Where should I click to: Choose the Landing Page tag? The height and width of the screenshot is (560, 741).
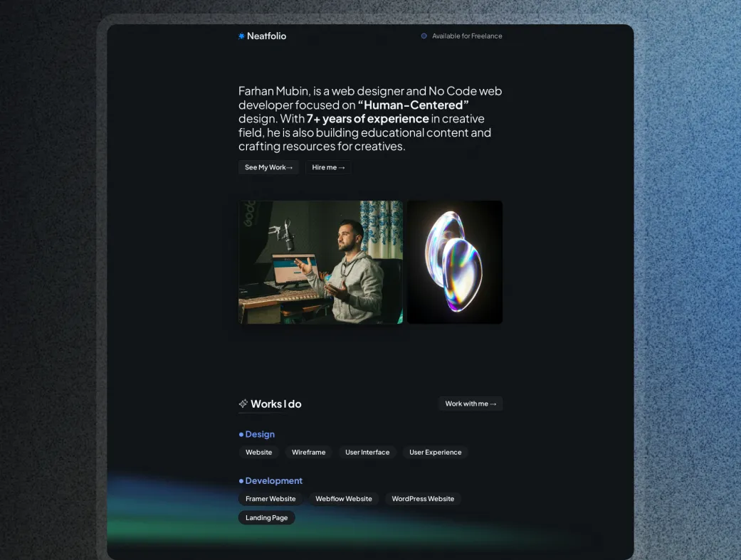point(266,518)
